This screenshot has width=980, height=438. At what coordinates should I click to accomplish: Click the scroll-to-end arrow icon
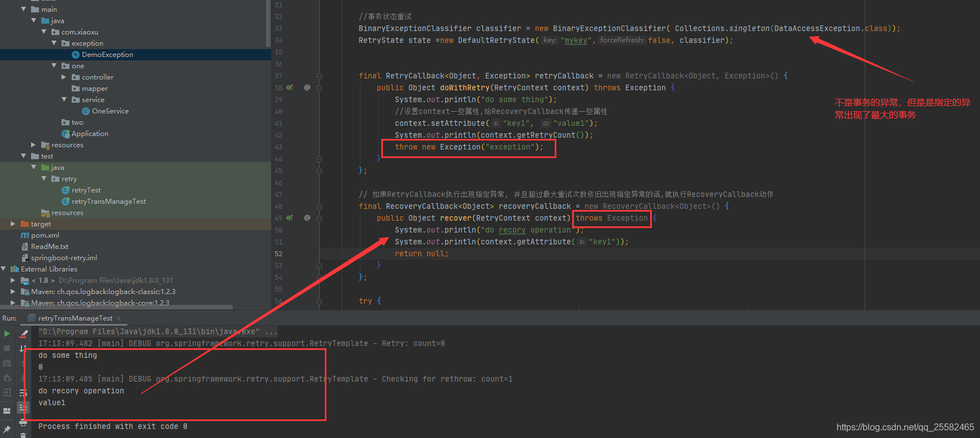23,348
